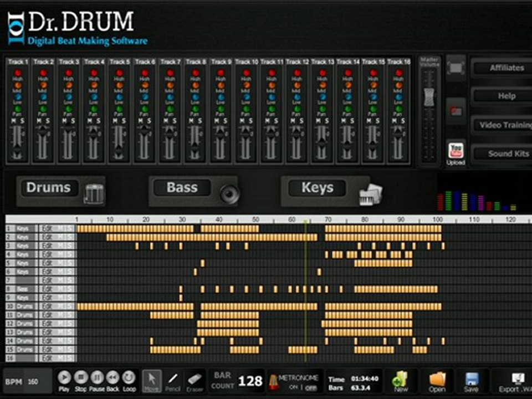Turn the metronome ON
Viewport: 532px width, 399px height.
(x=294, y=387)
